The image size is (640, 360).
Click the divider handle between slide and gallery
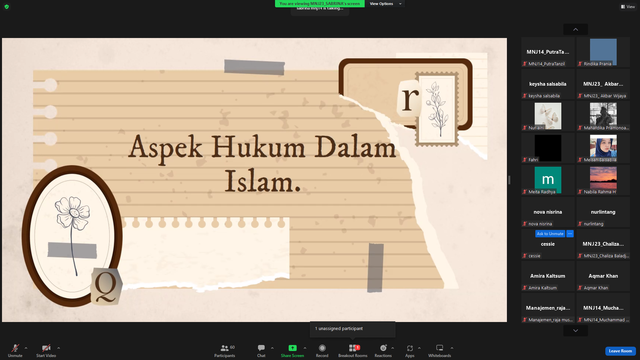point(509,180)
